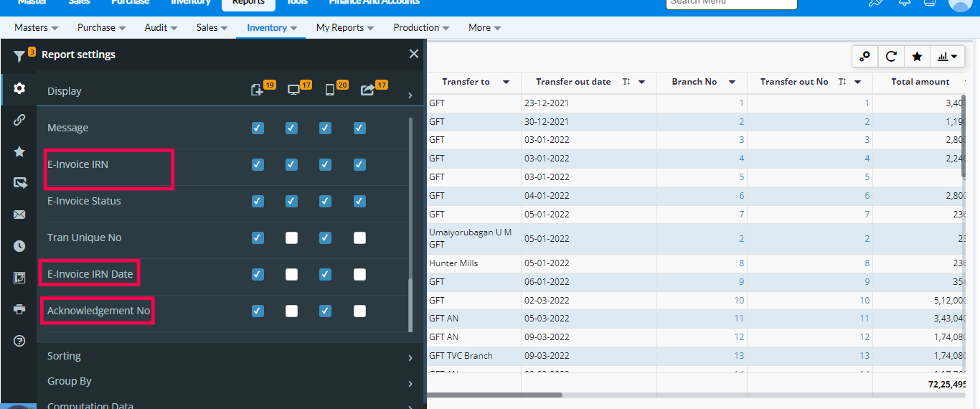Viewport: 980px width, 409px height.
Task: Open the Masters submenu dropdown
Action: pos(37,27)
